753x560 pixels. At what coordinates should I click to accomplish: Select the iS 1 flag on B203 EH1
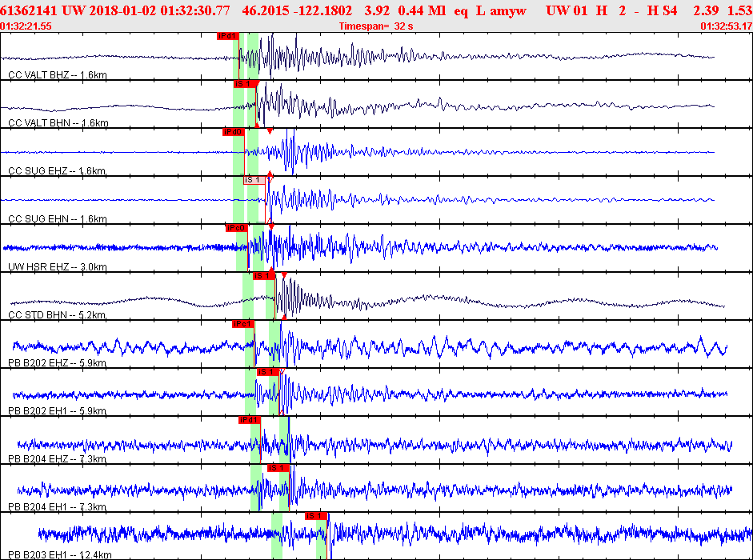point(316,516)
